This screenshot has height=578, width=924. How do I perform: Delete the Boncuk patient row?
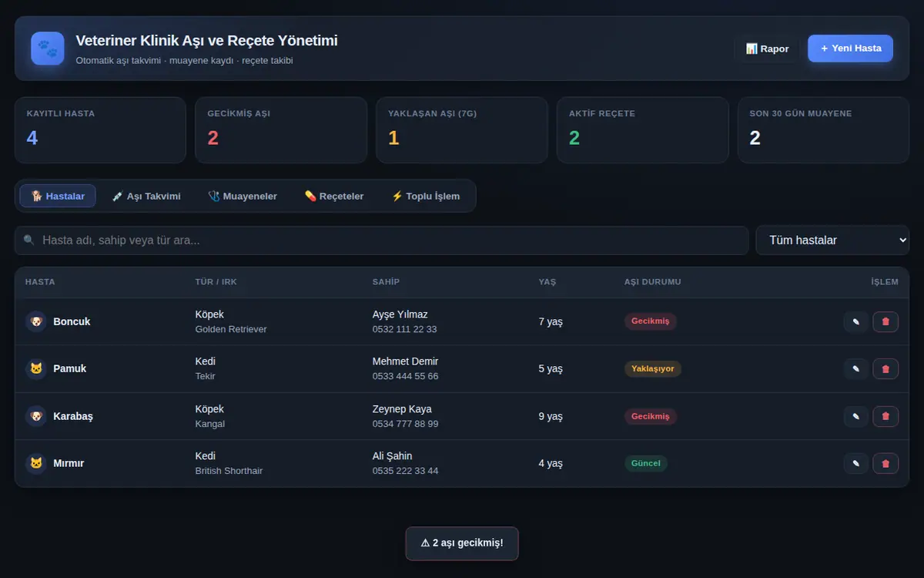885,321
